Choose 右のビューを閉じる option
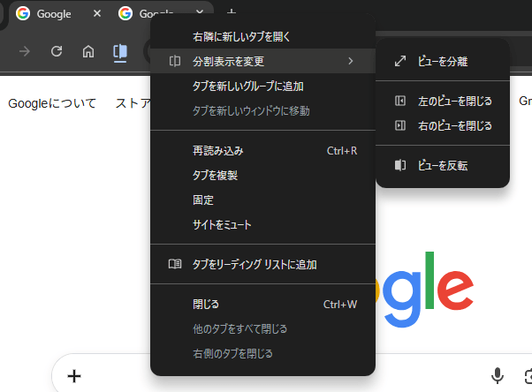Viewport: 532px width, 392px height. point(443,125)
